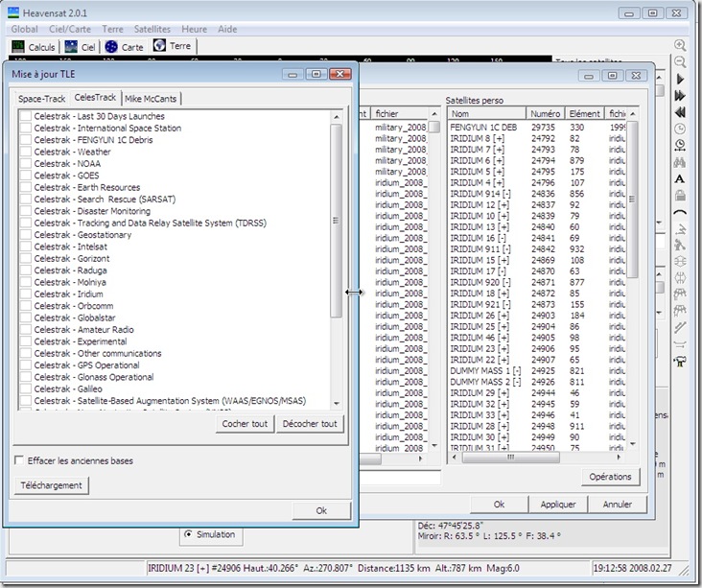
Task: Check Celestrak - Last 30 Days Launches
Action: 26,116
